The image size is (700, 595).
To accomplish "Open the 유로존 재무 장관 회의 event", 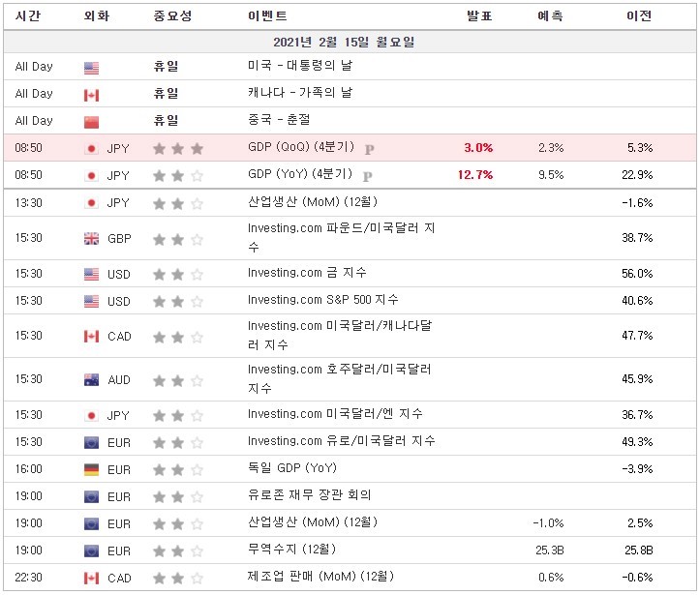I will pos(310,495).
